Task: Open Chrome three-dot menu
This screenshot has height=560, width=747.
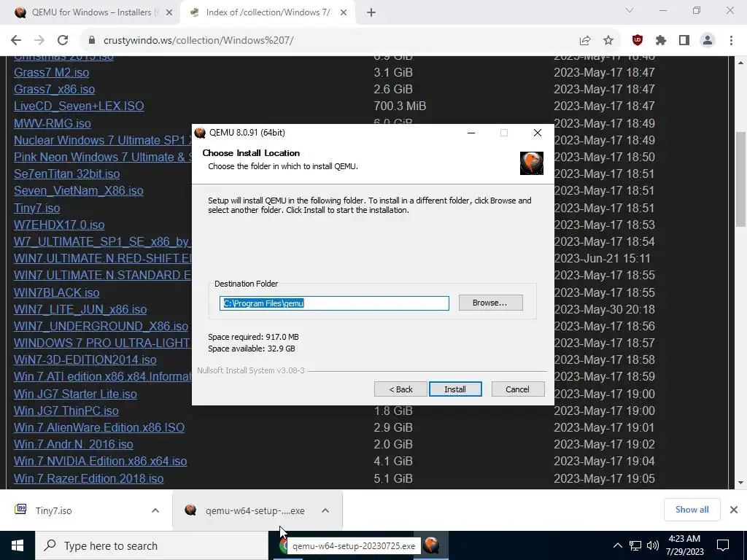Action: pyautogui.click(x=731, y=41)
